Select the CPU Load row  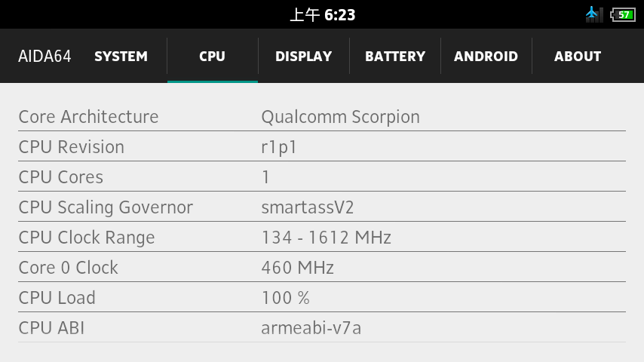coord(321,298)
